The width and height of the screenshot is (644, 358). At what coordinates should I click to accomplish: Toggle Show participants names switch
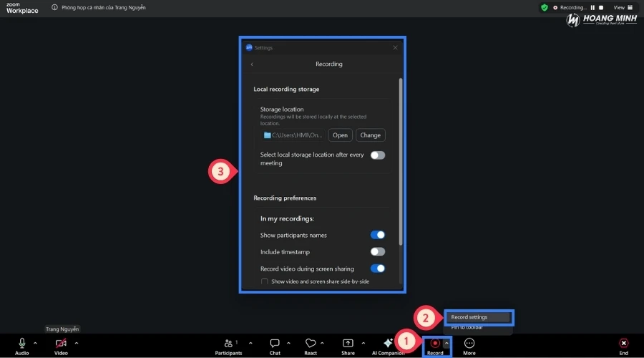[377, 235]
